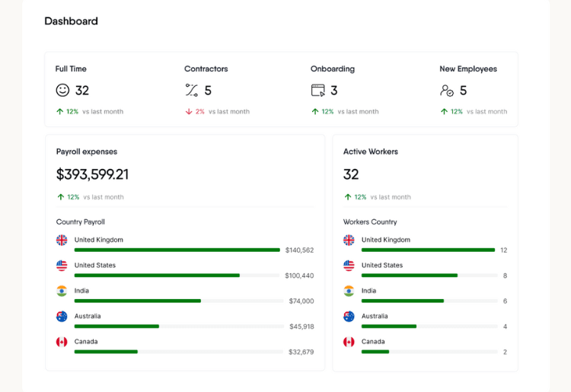Viewport: 571px width, 392px height.
Task: Click the Onboarding window icon
Action: [x=317, y=90]
